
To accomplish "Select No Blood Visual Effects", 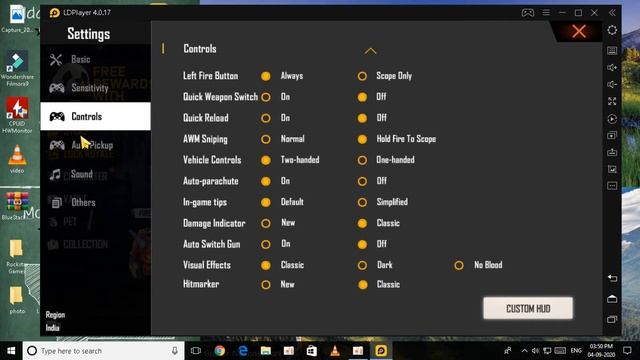I will click(x=459, y=265).
